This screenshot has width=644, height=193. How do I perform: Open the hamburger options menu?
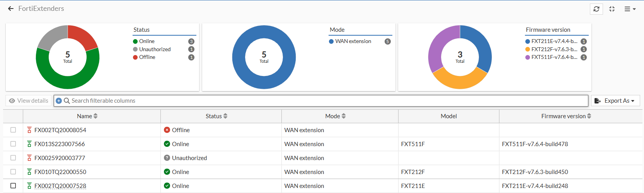click(x=630, y=9)
